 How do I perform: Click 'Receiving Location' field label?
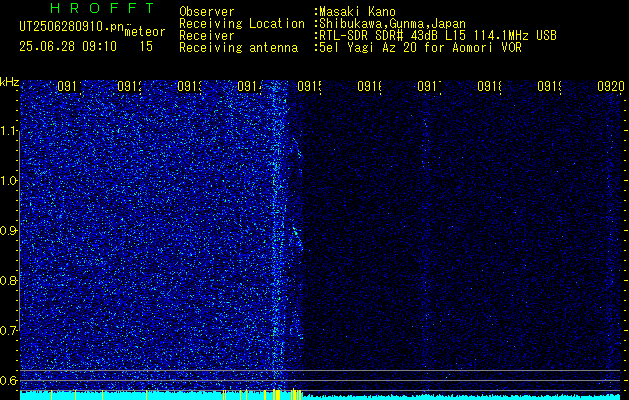point(242,24)
